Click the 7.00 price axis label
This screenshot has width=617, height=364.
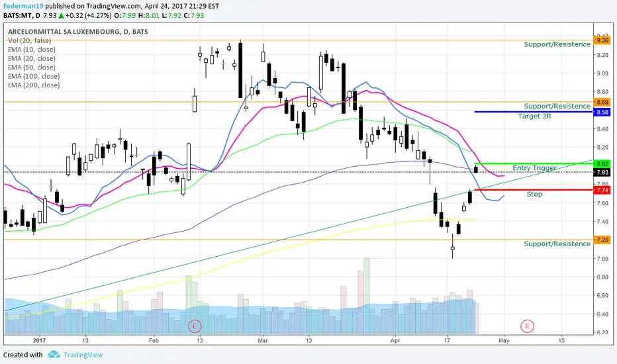point(602,259)
